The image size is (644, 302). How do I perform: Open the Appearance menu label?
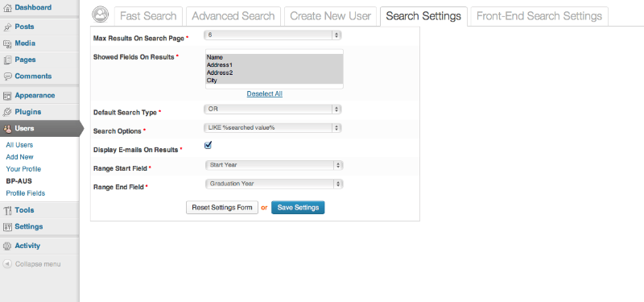[35, 95]
